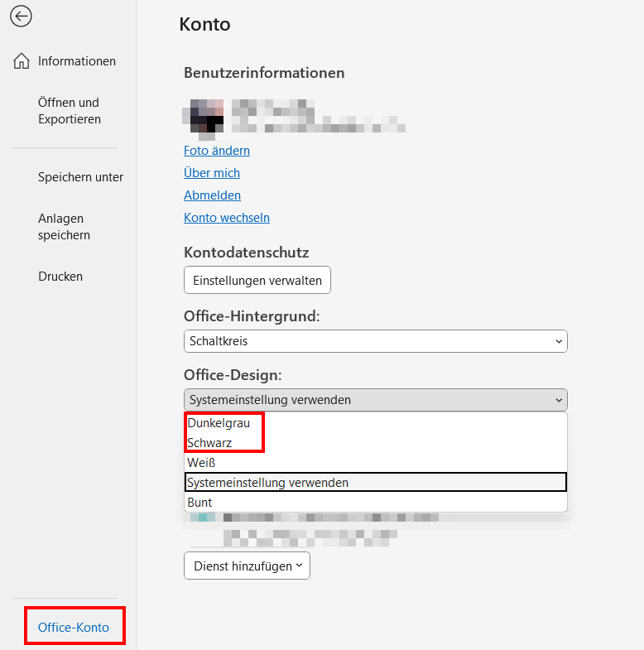Viewport: 644px width, 650px height.
Task: Click the back arrow icon
Action: (x=21, y=17)
